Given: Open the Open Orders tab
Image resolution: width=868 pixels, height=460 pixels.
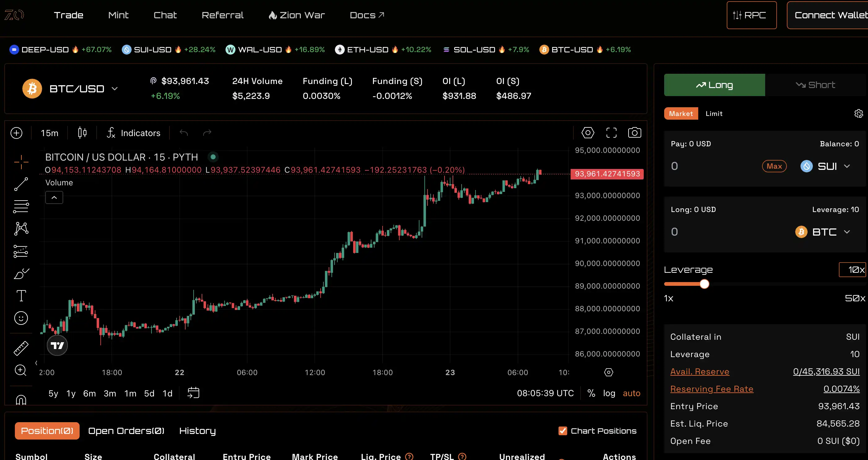Looking at the screenshot, I should pyautogui.click(x=126, y=431).
